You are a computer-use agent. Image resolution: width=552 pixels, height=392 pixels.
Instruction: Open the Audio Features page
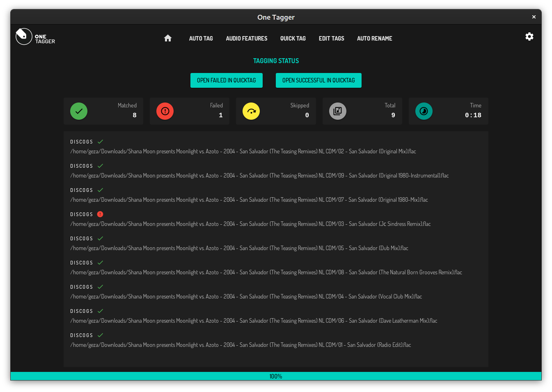pos(246,38)
